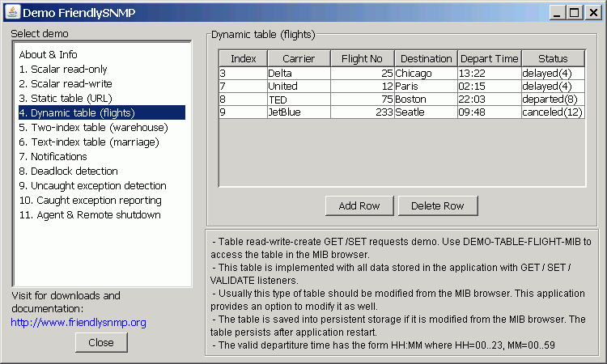Select the Delta carrier cell

[x=299, y=73]
